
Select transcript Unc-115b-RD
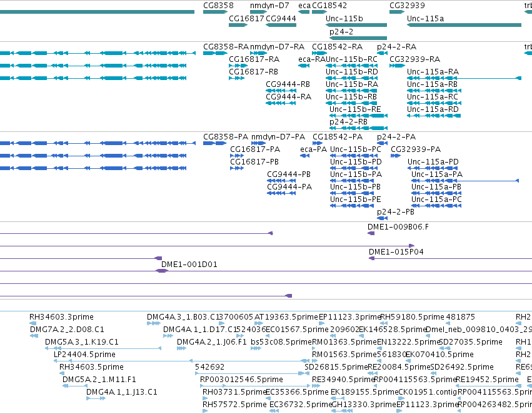pyautogui.click(x=351, y=78)
